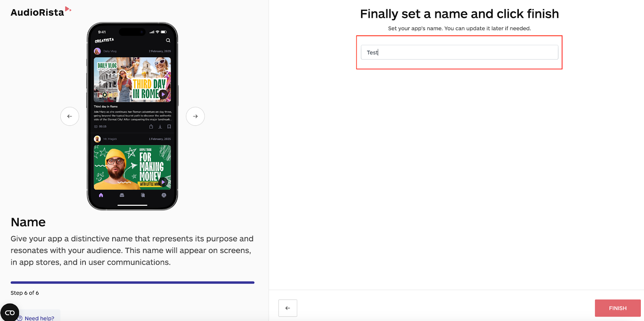Click the Mr. Magick avatar
644x321 pixels.
[97, 139]
